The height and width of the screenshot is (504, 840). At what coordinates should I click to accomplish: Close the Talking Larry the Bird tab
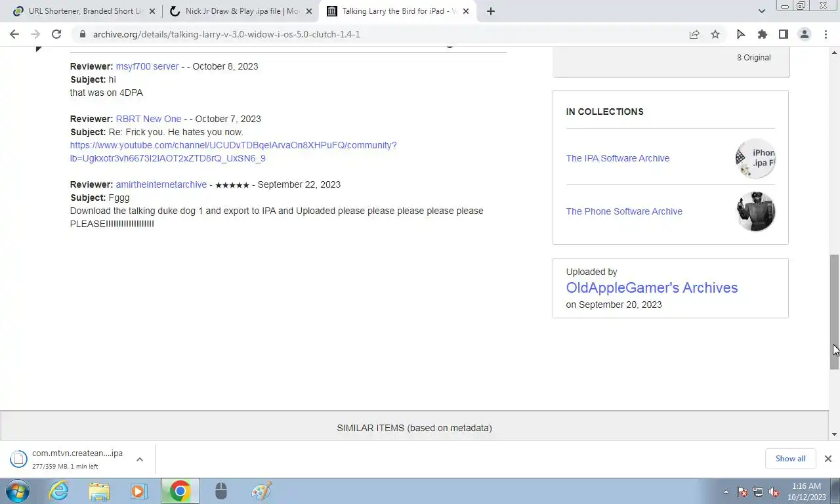[466, 11]
